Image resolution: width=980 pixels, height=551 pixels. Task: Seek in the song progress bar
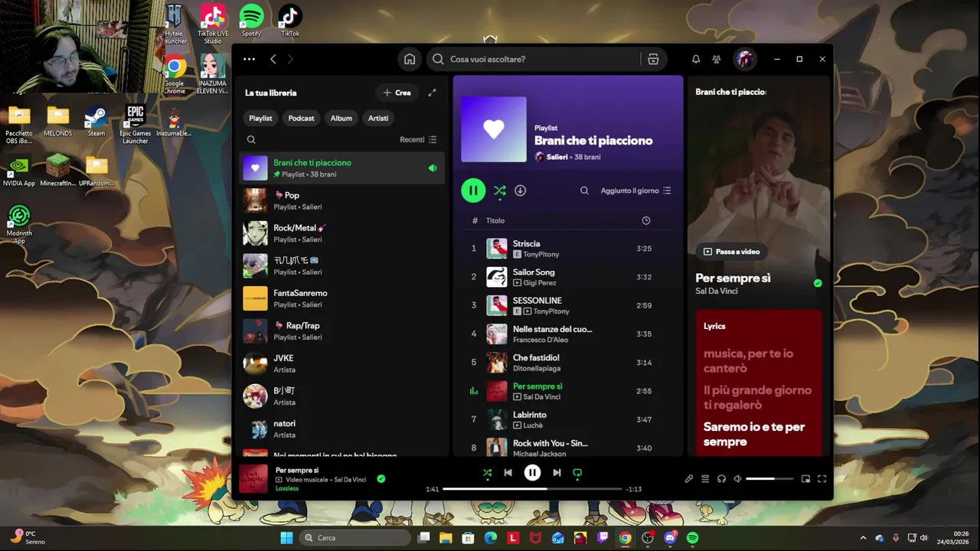(532, 489)
